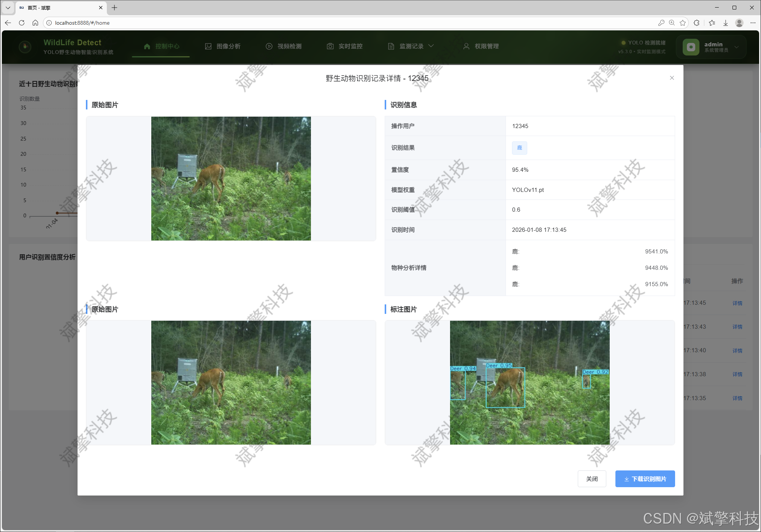The width and height of the screenshot is (761, 532).
Task: Open browser settings ellipsis menu
Action: point(753,23)
